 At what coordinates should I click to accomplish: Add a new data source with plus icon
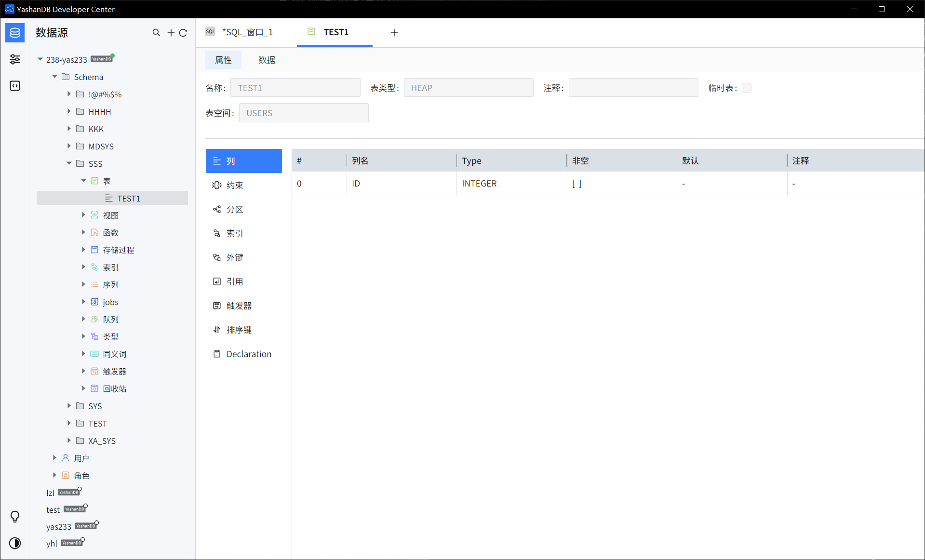171,33
